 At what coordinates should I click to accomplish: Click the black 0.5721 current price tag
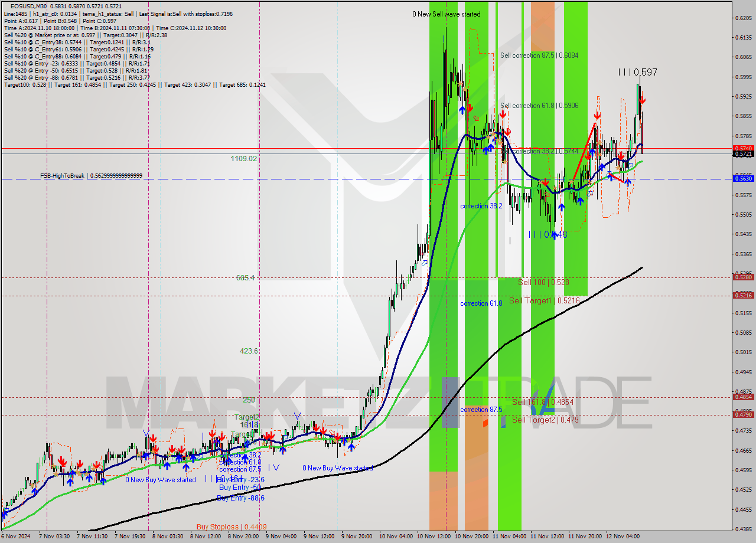click(x=743, y=154)
